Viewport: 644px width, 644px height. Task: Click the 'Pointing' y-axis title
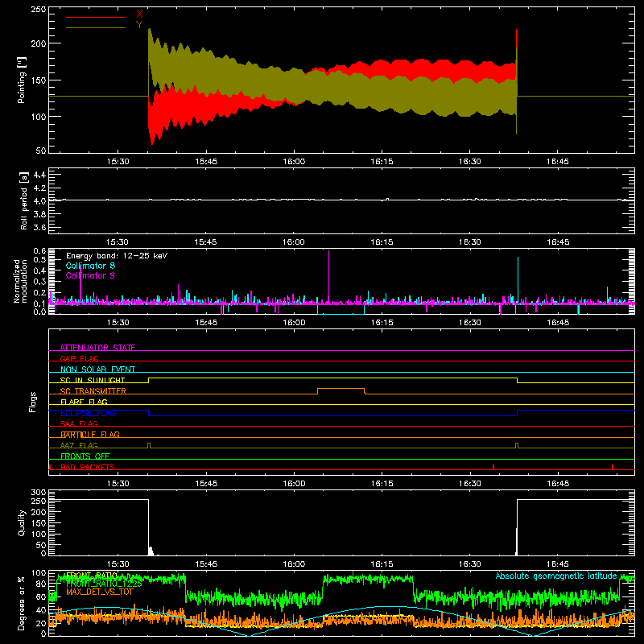tap(22, 80)
